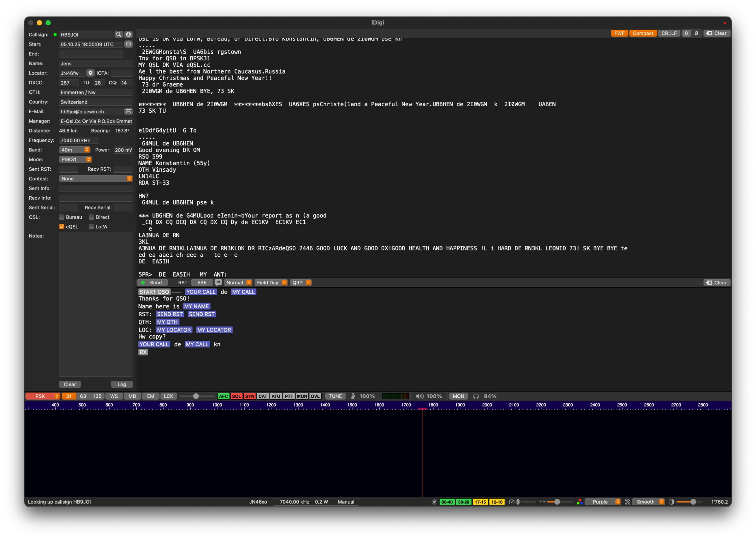Image resolution: width=756 pixels, height=539 pixels.
Task: Click the Log button
Action: point(122,385)
